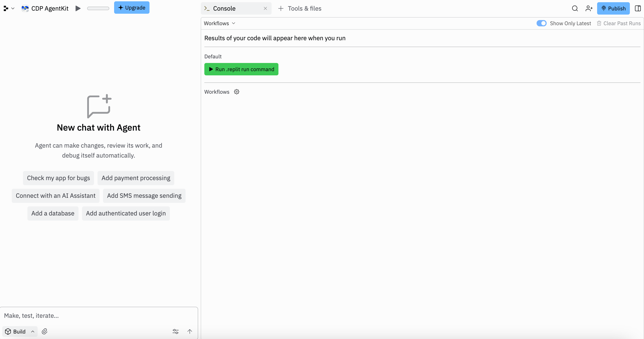Toggle the split pane layout icon
Viewport: 644px width, 339px height.
coord(638,8)
